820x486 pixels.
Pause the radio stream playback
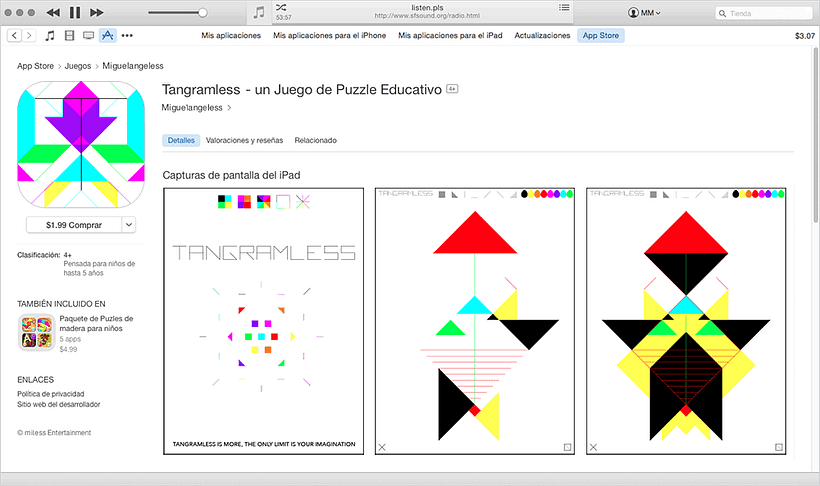click(x=75, y=13)
